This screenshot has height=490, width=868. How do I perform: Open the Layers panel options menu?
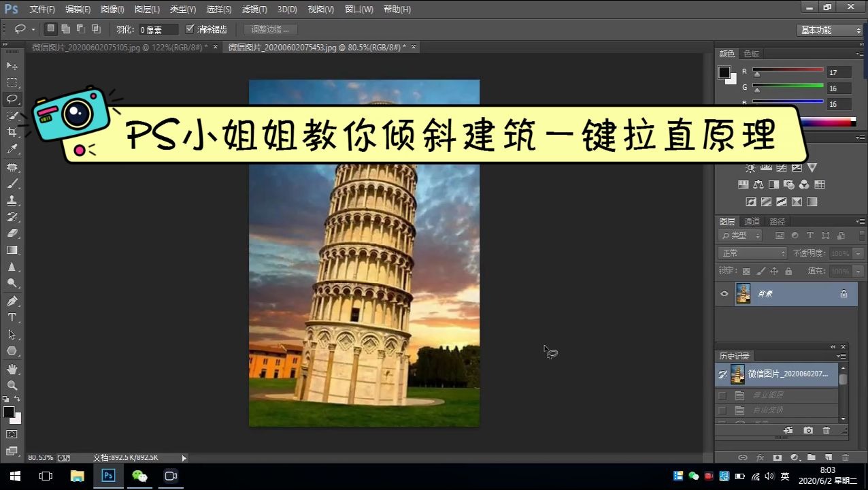tap(861, 221)
